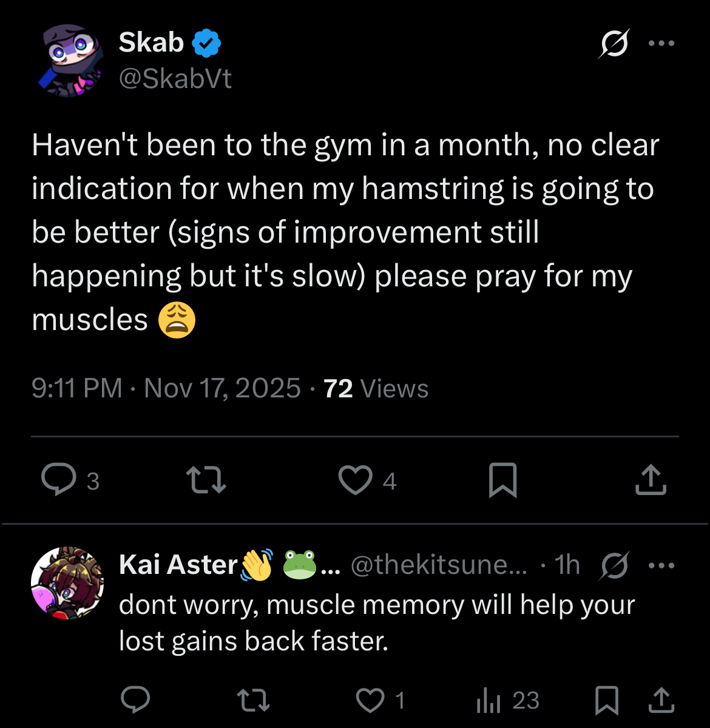This screenshot has height=728, width=710.
Task: Like Kai Aster's muscle memory reply
Action: click(370, 700)
